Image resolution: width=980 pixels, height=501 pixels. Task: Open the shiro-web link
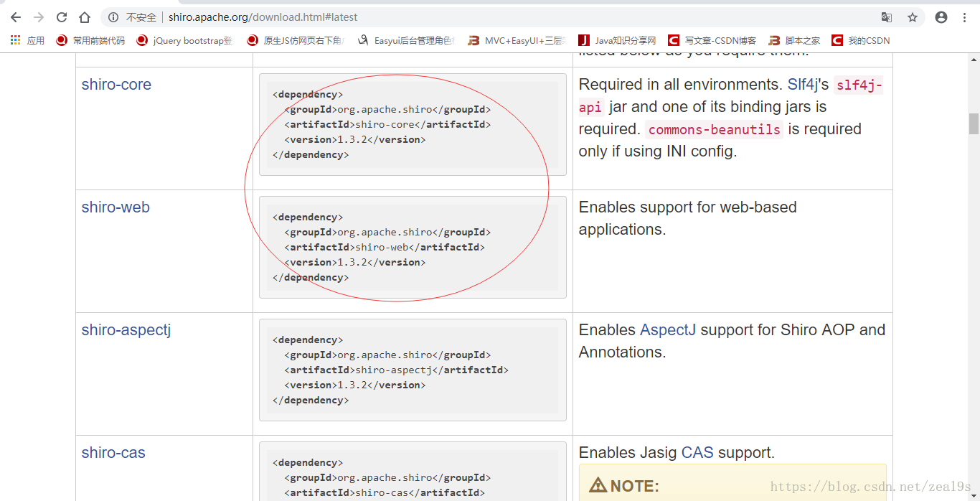[x=116, y=207]
